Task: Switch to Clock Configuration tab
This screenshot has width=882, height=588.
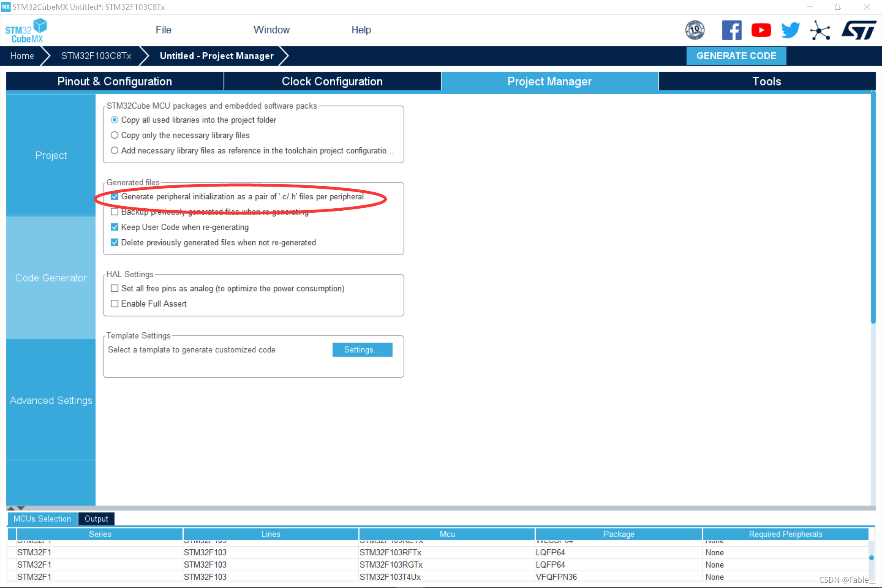Action: pyautogui.click(x=332, y=81)
